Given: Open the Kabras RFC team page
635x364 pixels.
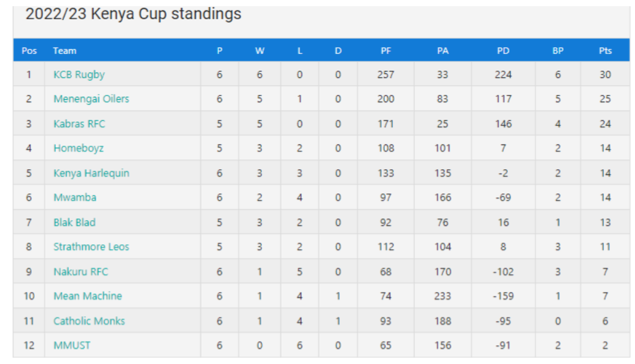Looking at the screenshot, I should coord(79,123).
